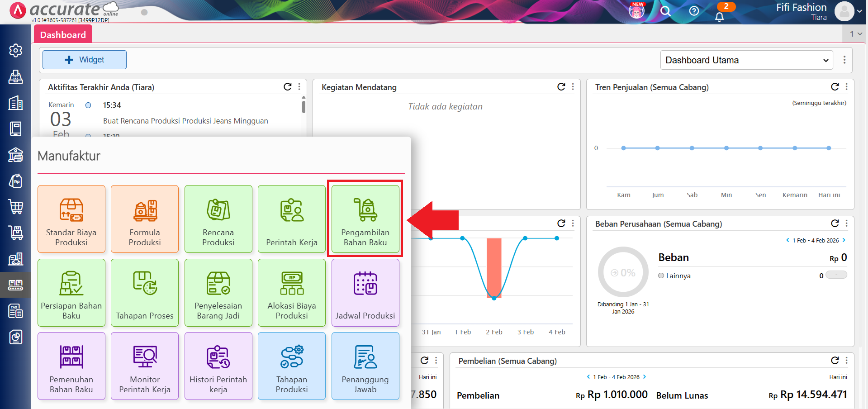
Task: Click the activity list scrollbar
Action: (304, 107)
